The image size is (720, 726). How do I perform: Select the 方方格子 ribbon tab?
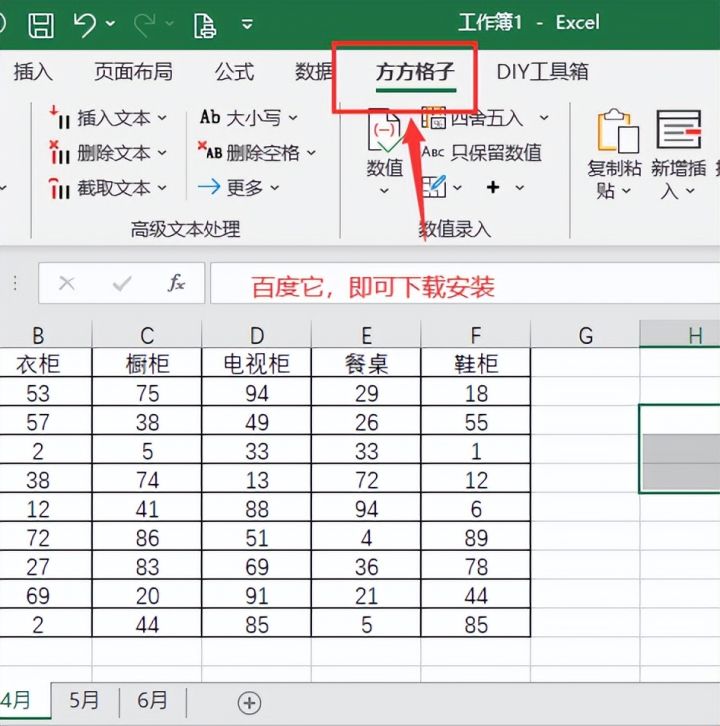[415, 72]
